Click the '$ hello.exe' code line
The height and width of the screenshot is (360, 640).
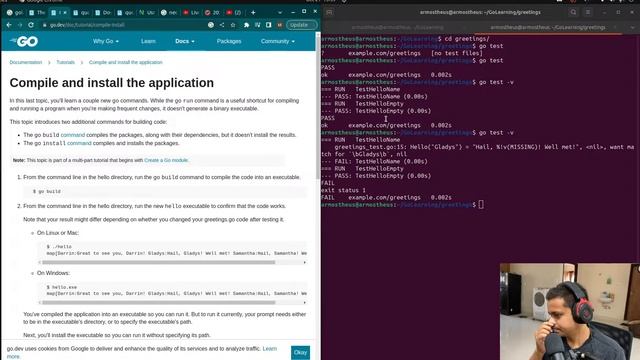pyautogui.click(x=62, y=287)
